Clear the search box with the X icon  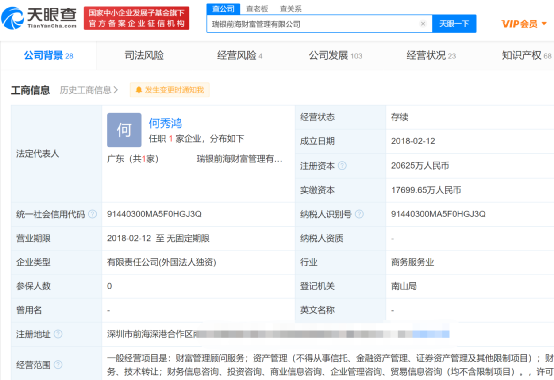coord(423,24)
